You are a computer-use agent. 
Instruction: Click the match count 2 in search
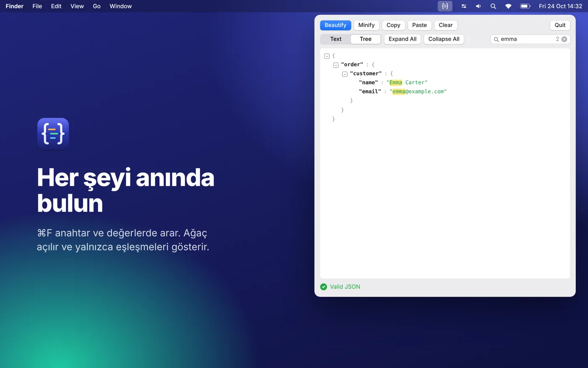coord(557,39)
